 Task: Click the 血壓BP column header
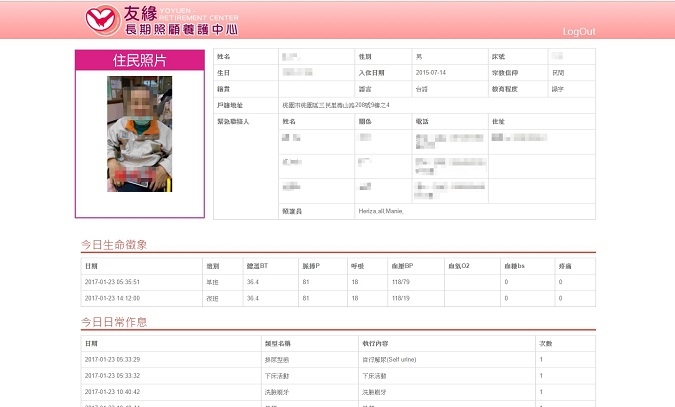409,266
